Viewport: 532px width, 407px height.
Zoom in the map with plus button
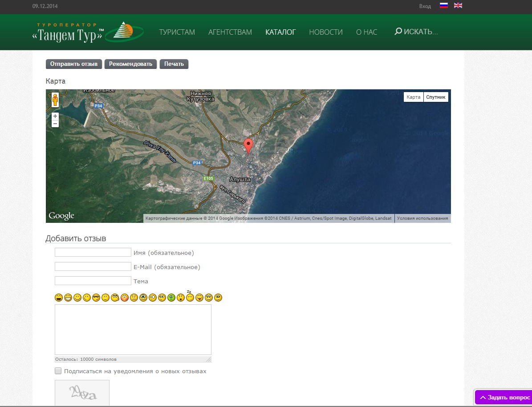[55, 116]
